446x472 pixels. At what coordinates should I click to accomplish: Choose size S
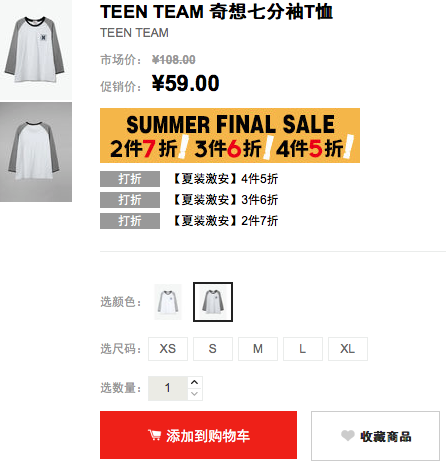coord(213,349)
